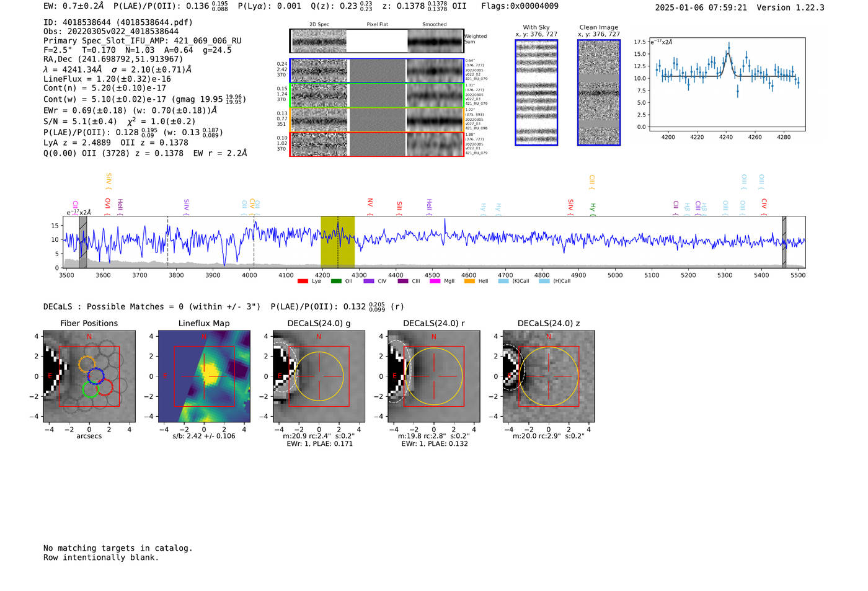
Task: Click the (K)CaII legend swatch
Action: 503,282
